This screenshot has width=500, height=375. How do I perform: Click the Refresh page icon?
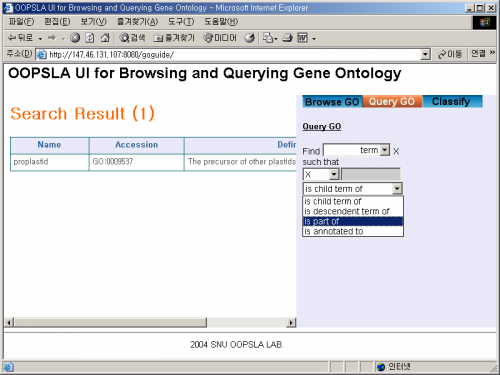(90, 38)
